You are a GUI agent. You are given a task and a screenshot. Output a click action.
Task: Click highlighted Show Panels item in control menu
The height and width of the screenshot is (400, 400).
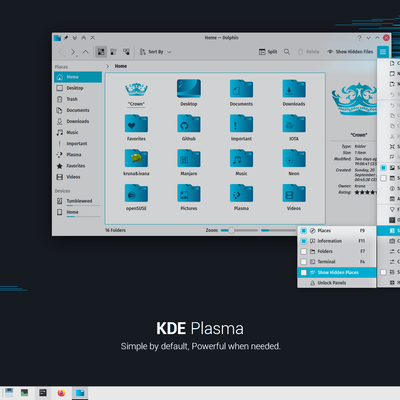click(x=388, y=231)
